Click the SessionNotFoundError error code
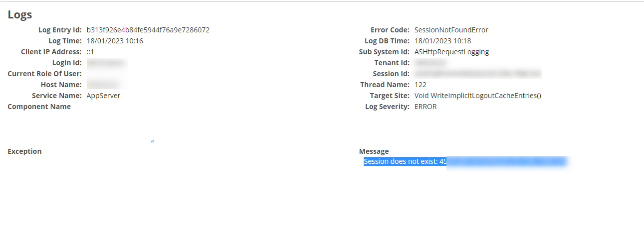Screen dimensions: 644x230 (x=451, y=30)
